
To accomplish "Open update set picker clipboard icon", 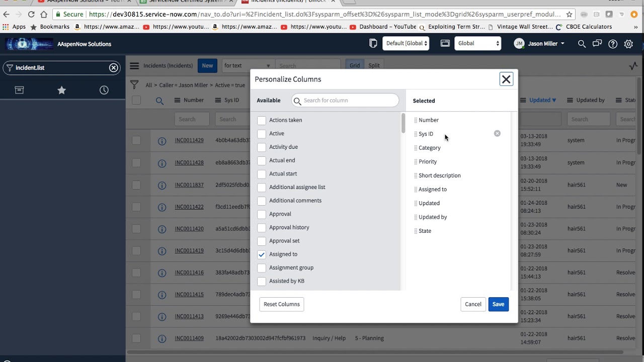I will pyautogui.click(x=373, y=43).
